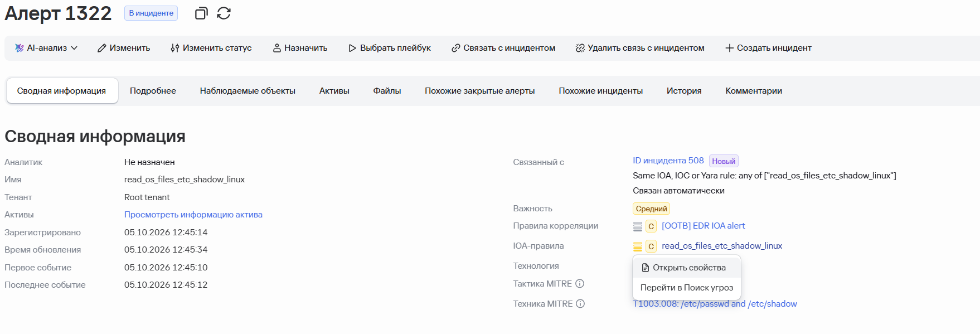Image resolution: width=980 pixels, height=334 pixels.
Task: Click the C icon next to the IOA rule name
Action: pos(651,246)
